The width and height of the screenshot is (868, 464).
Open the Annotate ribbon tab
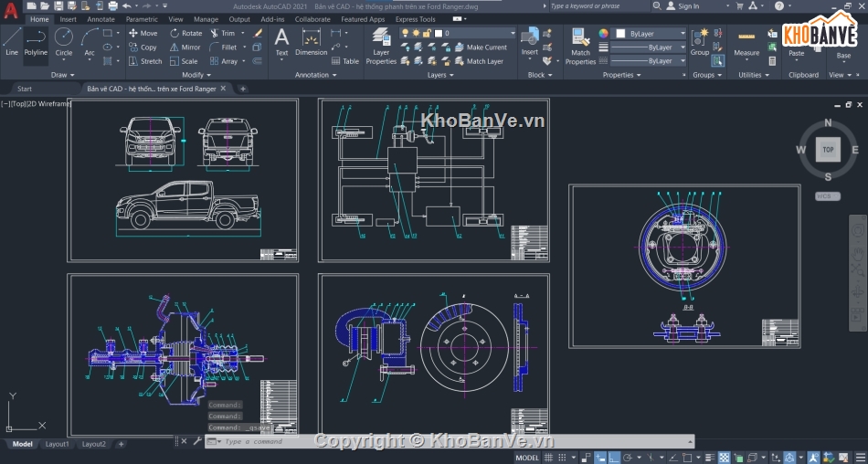point(101,19)
